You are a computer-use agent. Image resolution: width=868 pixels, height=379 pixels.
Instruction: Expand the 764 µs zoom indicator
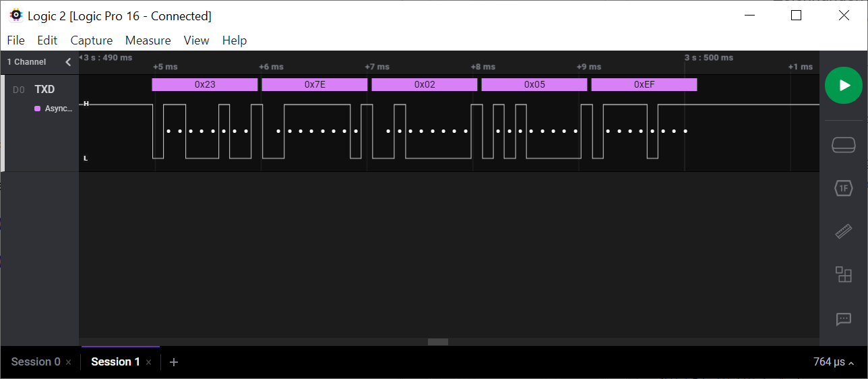pyautogui.click(x=834, y=362)
